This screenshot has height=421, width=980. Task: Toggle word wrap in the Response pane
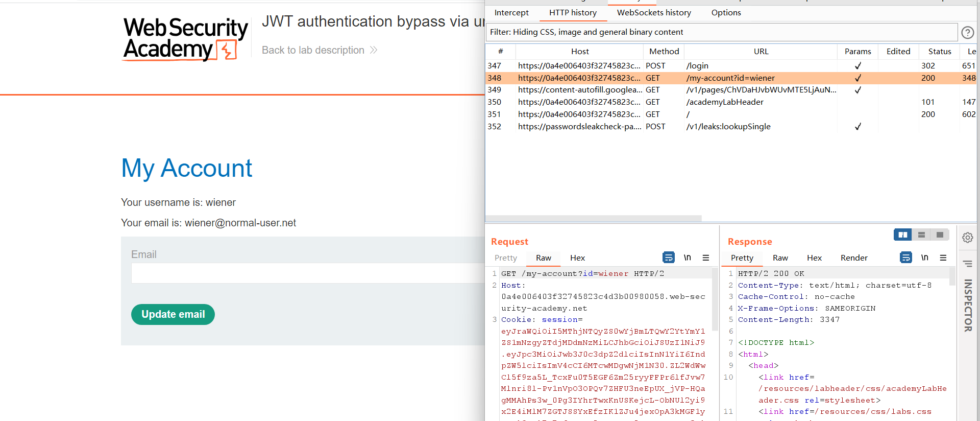[906, 258]
